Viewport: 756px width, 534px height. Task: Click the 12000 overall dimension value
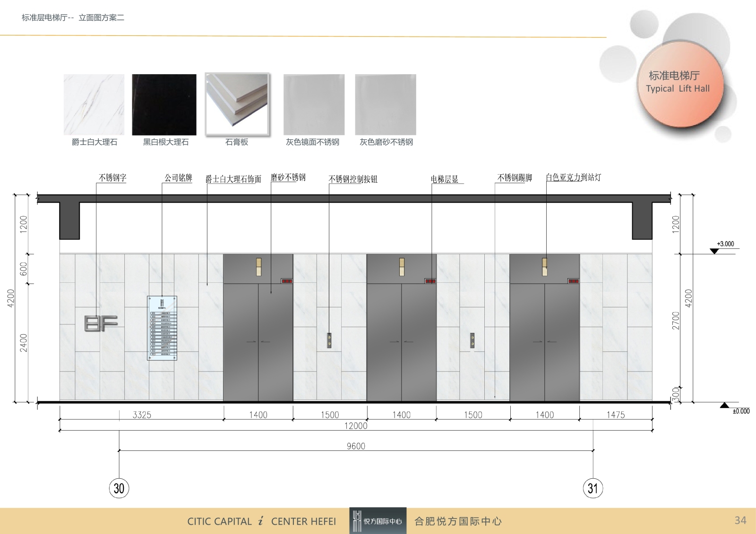click(356, 426)
